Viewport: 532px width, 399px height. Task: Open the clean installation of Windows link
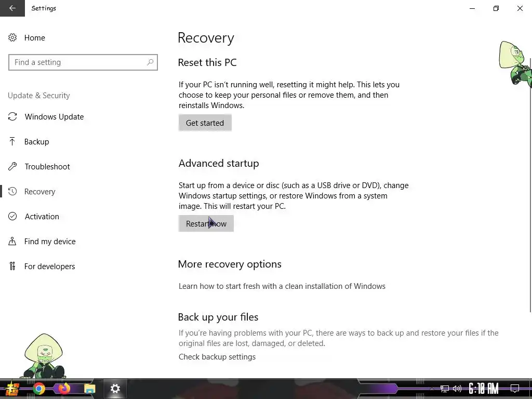click(282, 286)
